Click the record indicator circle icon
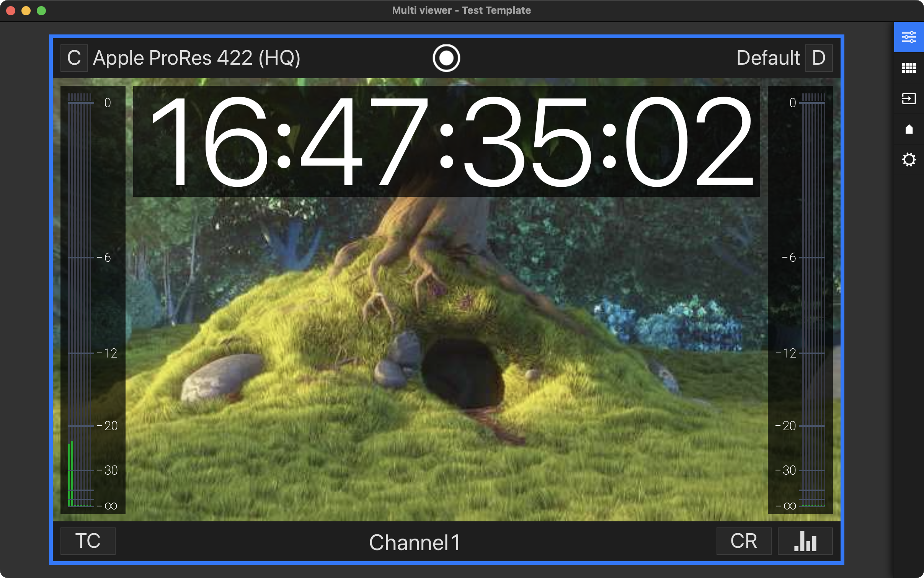Image resolution: width=924 pixels, height=578 pixels. click(446, 58)
